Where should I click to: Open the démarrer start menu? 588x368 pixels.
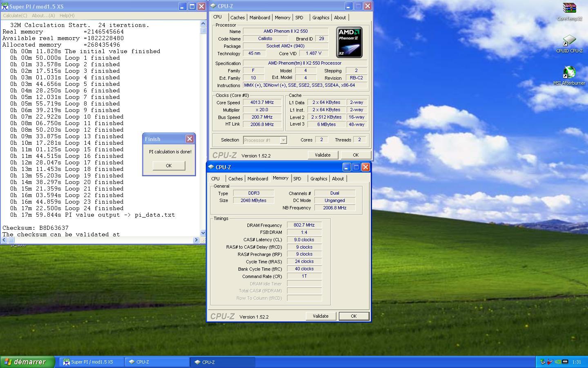coord(28,362)
